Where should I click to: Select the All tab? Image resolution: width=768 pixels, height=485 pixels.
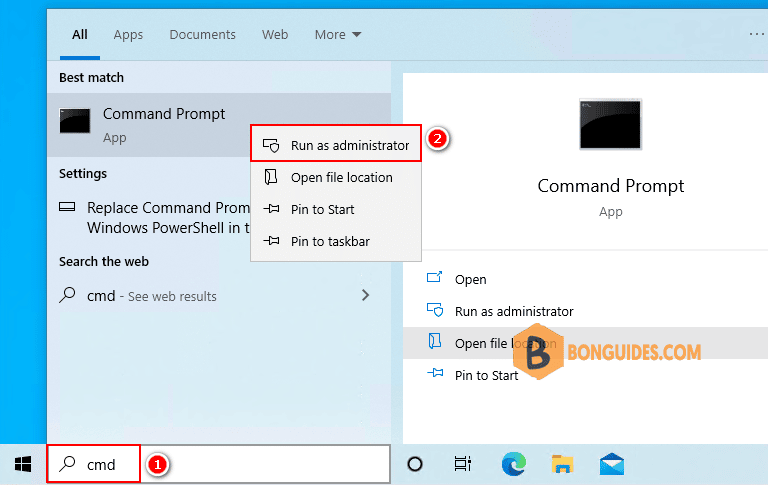pyautogui.click(x=80, y=34)
